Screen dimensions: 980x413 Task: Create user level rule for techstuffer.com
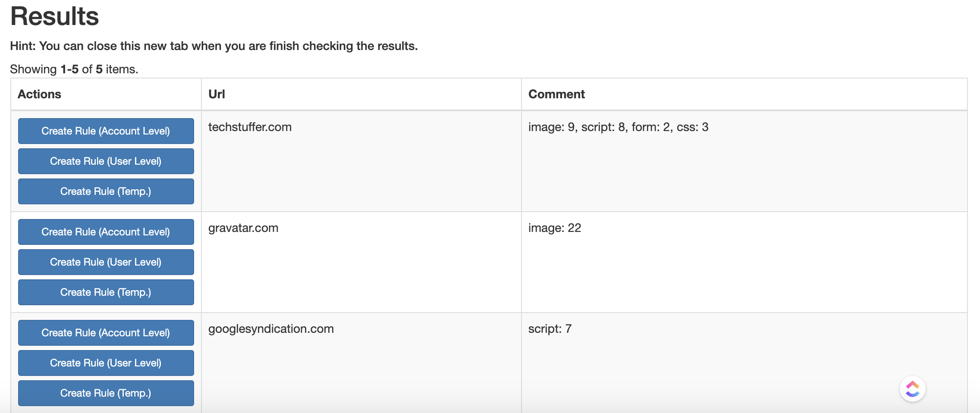point(106,161)
